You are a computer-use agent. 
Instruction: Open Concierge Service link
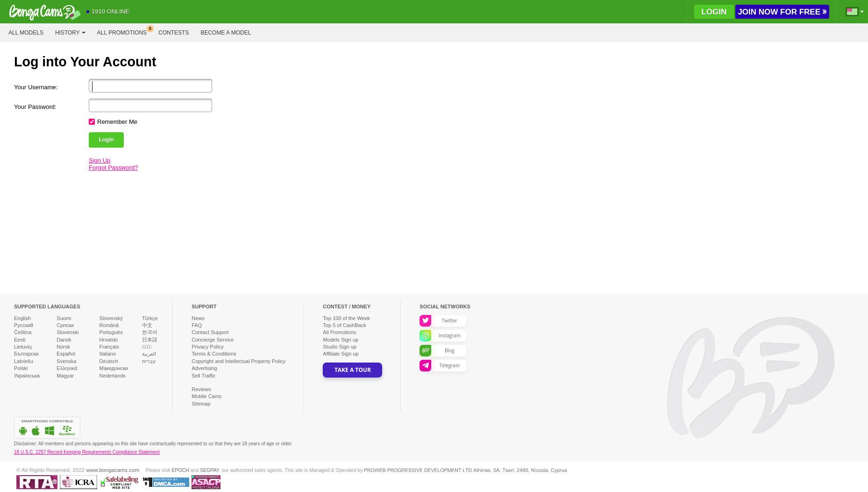213,340
